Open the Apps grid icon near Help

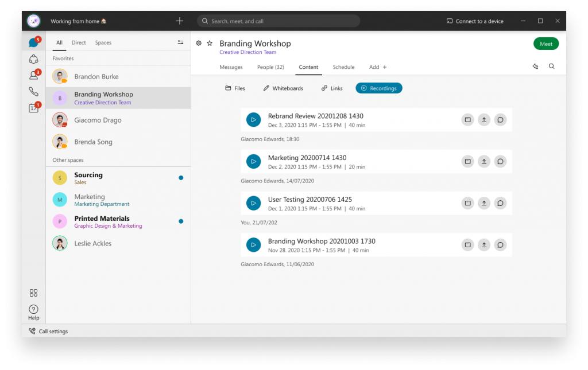[33, 293]
